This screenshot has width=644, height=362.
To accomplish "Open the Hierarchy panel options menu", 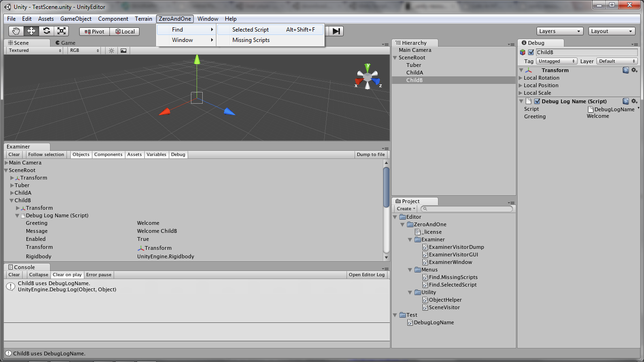I will coord(512,44).
